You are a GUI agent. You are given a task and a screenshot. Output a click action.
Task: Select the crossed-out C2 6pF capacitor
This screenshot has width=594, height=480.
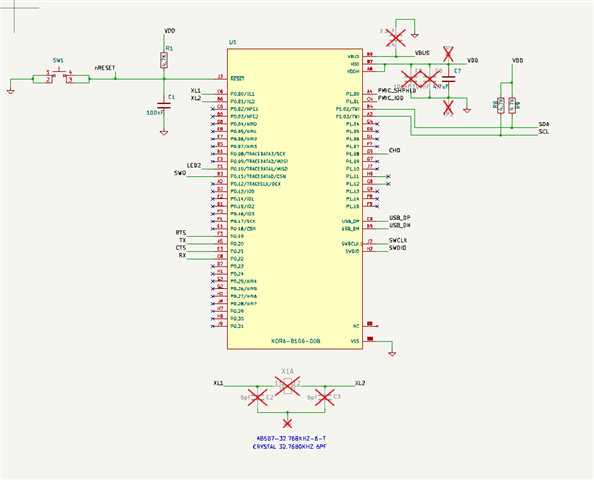(x=258, y=397)
